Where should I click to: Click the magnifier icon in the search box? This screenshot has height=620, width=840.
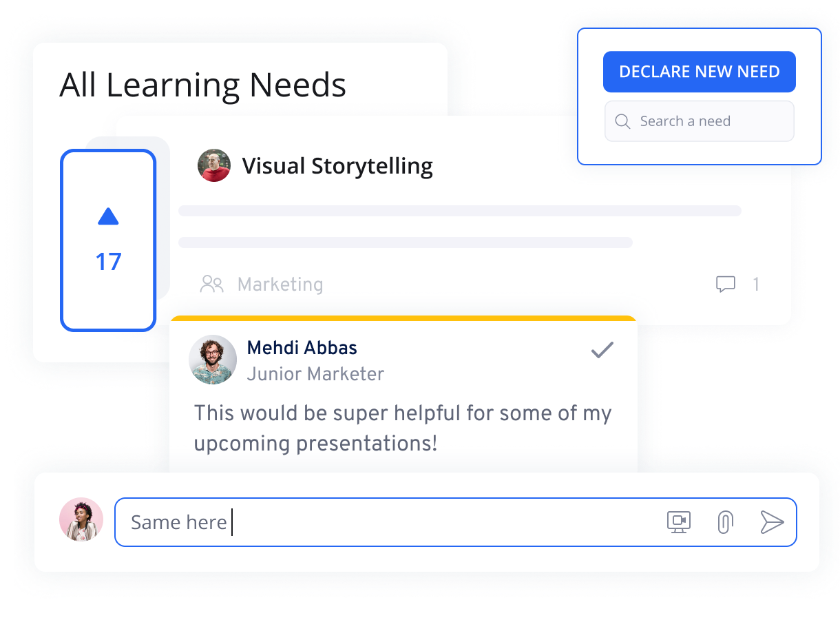pyautogui.click(x=622, y=122)
